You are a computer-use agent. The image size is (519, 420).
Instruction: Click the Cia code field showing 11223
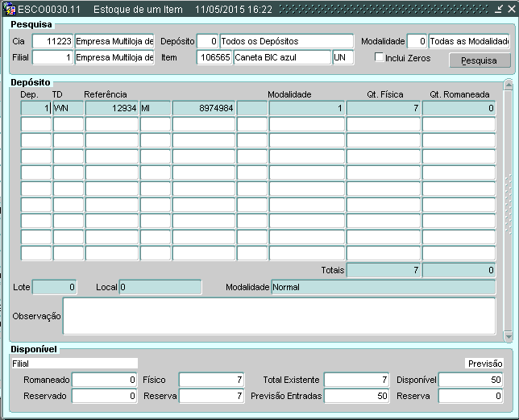[x=52, y=41]
